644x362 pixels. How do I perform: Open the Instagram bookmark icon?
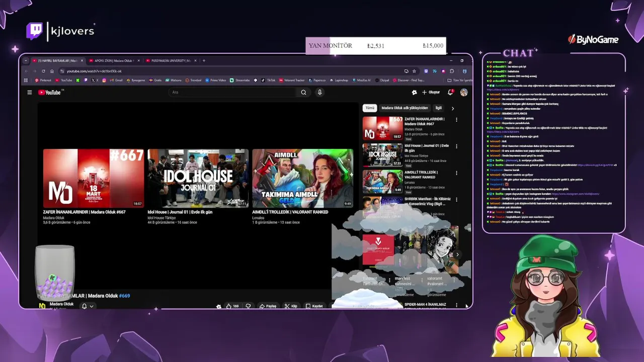[104, 80]
